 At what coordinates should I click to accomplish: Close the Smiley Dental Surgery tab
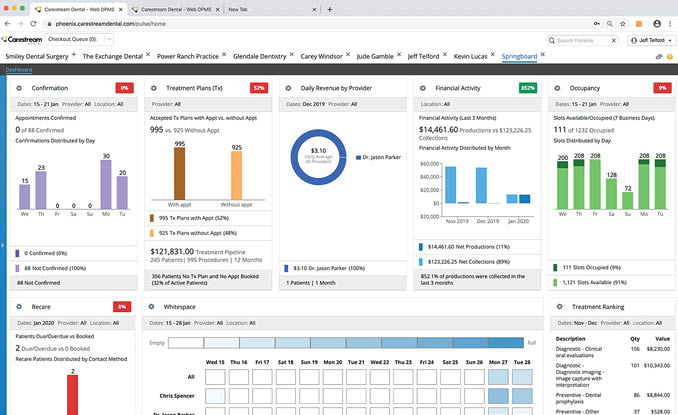pyautogui.click(x=73, y=55)
